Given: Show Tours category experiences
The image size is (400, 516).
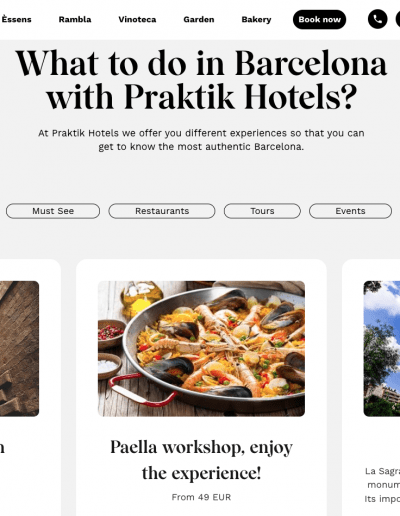Looking at the screenshot, I should [262, 211].
